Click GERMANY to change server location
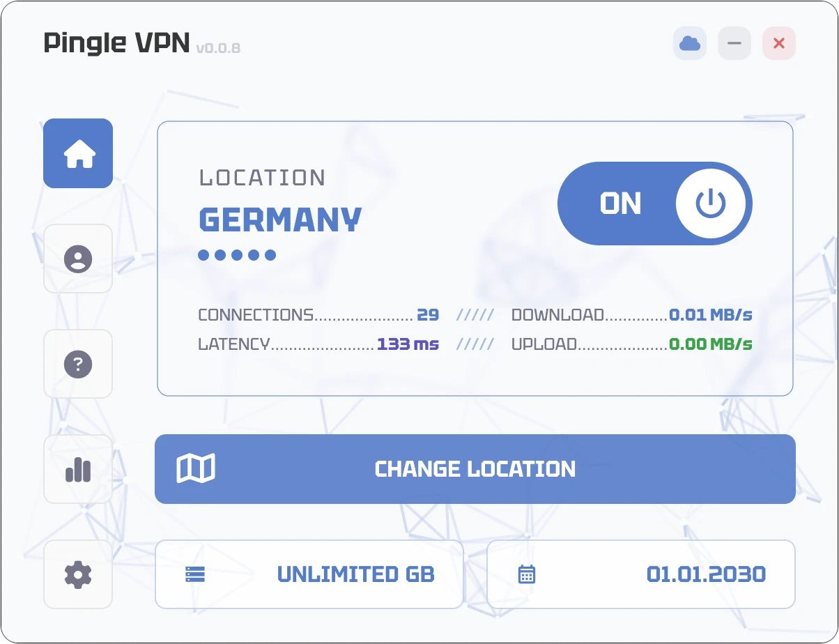Screen dimensions: 839x644 (x=279, y=220)
